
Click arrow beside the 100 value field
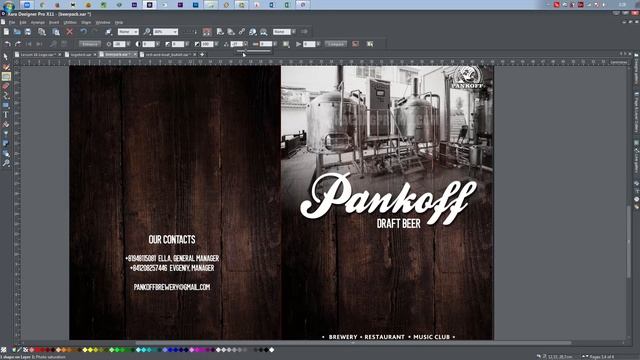pos(216,44)
